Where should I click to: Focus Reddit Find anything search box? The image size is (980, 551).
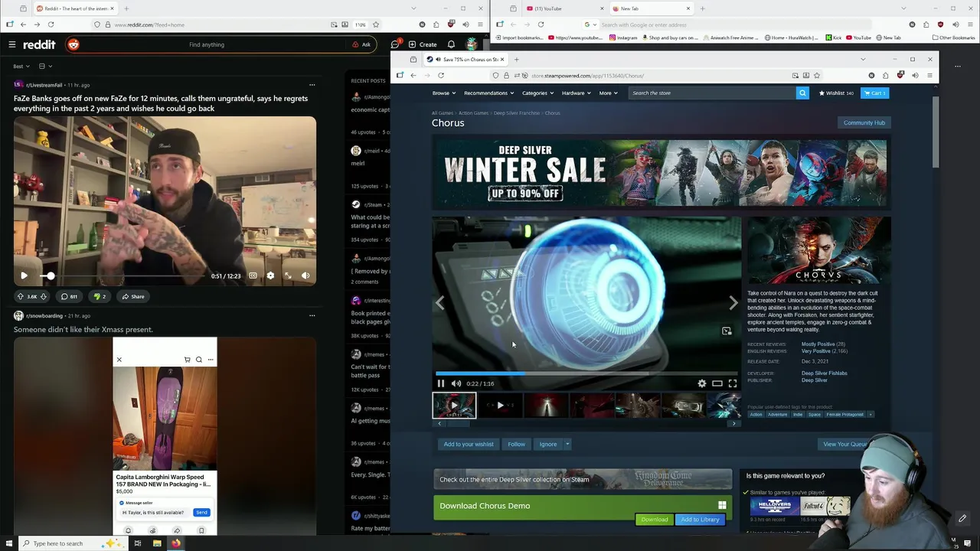point(207,44)
